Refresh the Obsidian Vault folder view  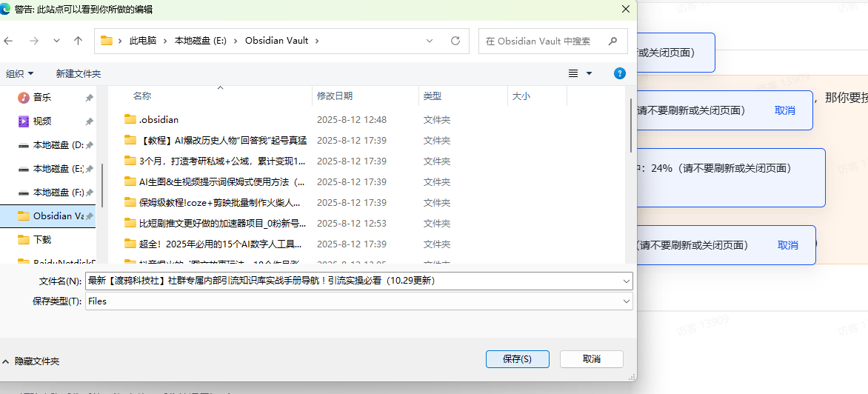click(x=455, y=41)
